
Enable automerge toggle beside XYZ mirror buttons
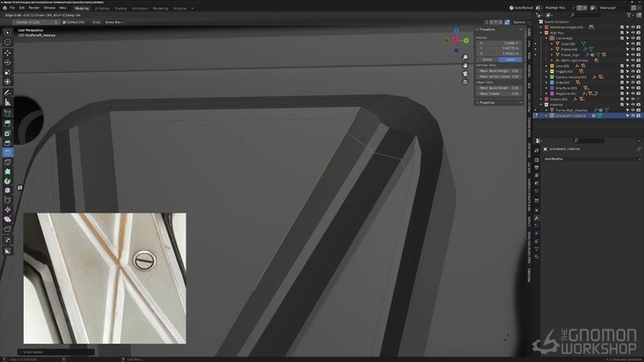(508, 22)
